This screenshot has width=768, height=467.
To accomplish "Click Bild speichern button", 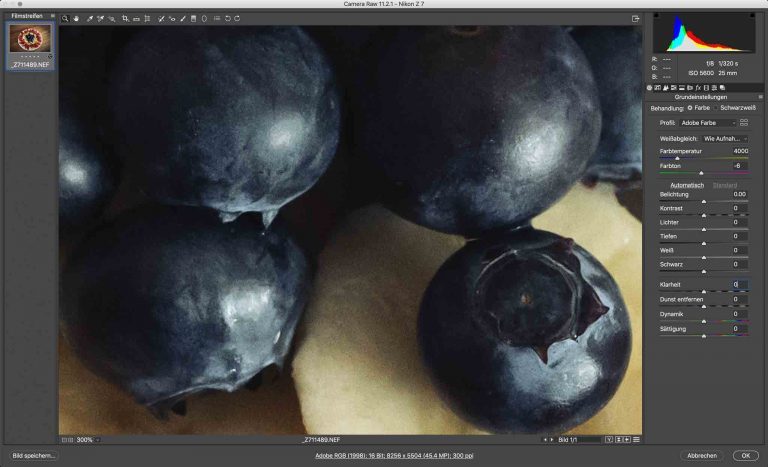I will point(33,455).
